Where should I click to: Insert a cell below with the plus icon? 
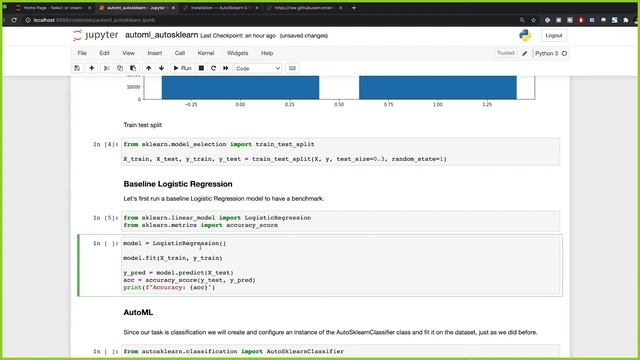click(x=91, y=68)
